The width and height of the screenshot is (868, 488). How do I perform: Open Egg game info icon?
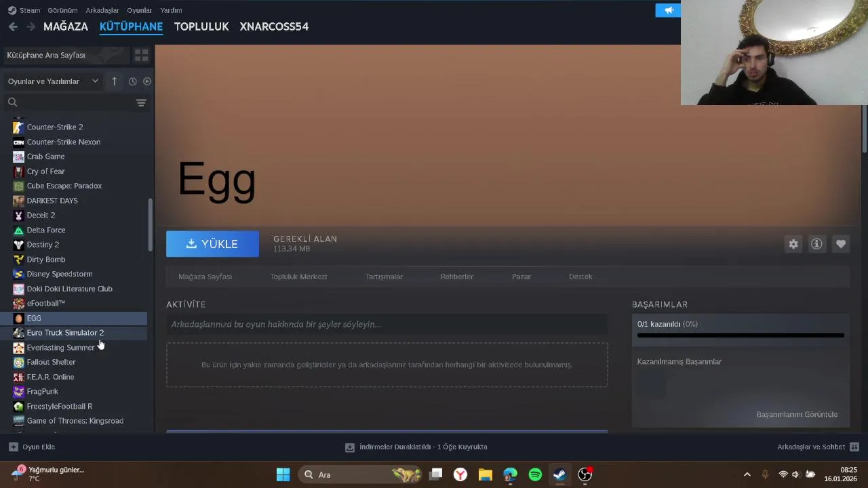pos(816,244)
